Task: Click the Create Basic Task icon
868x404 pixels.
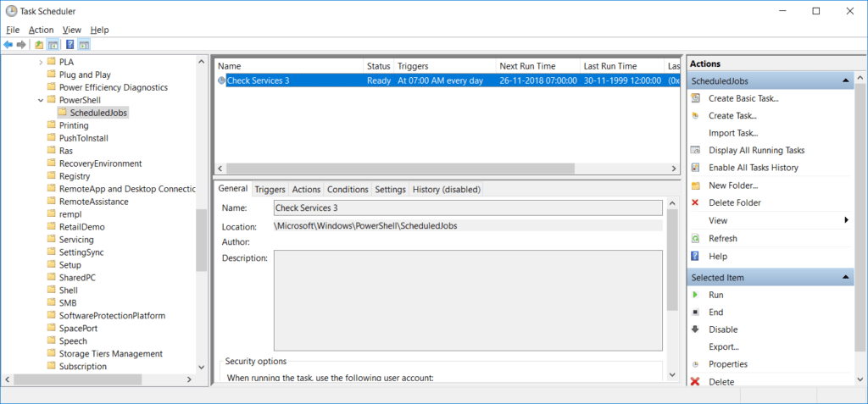Action: [696, 98]
